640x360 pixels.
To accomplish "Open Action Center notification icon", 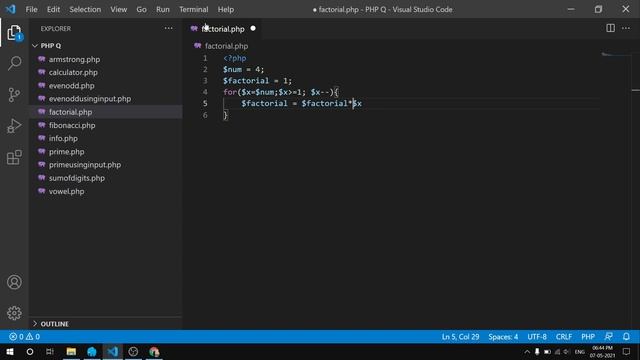I will pyautogui.click(x=627, y=352).
